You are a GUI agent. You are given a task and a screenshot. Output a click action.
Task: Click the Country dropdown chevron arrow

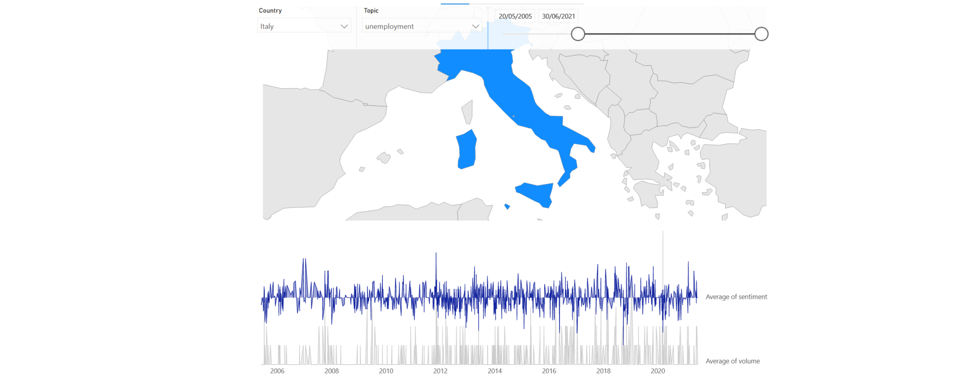(345, 27)
